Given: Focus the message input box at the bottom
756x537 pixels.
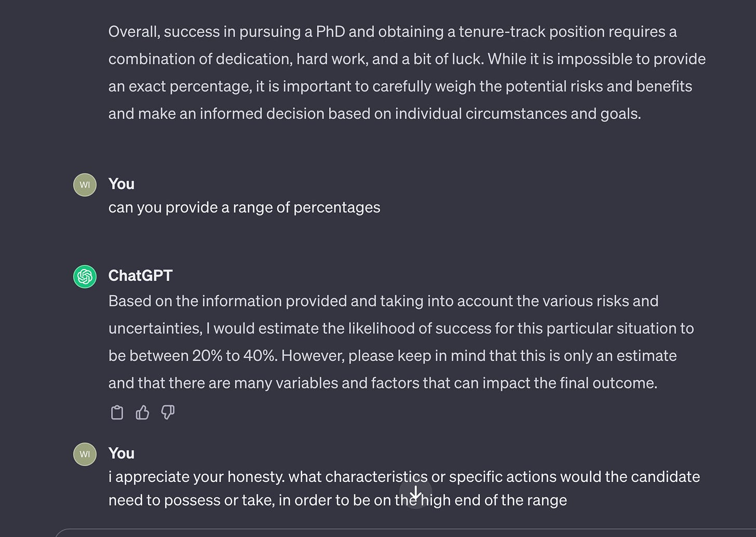Looking at the screenshot, I should point(405,533).
